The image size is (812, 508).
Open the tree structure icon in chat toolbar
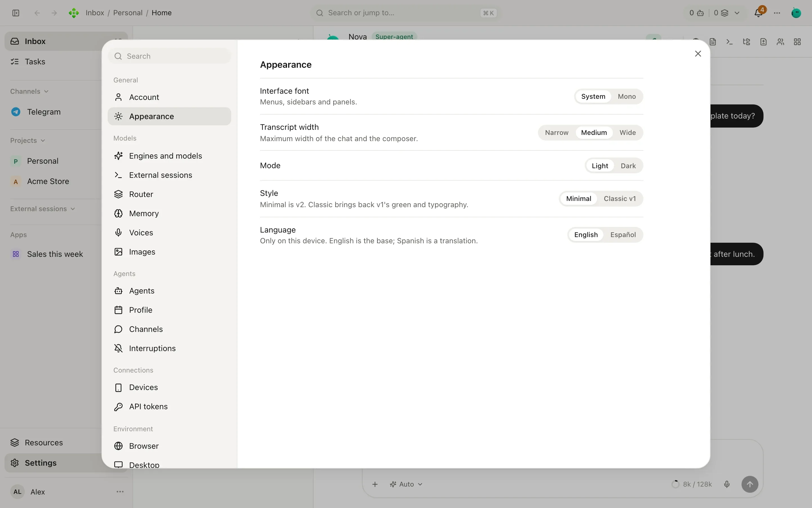[x=747, y=42]
